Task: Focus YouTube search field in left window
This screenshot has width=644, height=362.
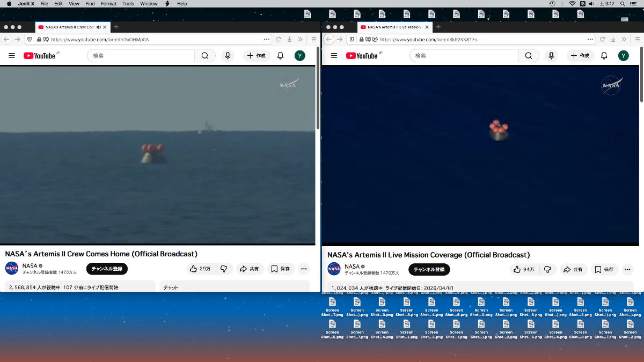Action: 141,56
